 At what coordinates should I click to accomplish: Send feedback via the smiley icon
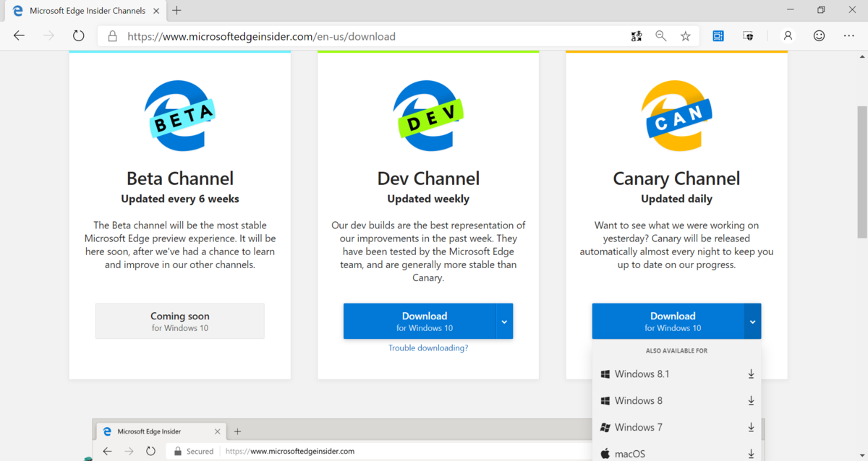[x=819, y=35]
